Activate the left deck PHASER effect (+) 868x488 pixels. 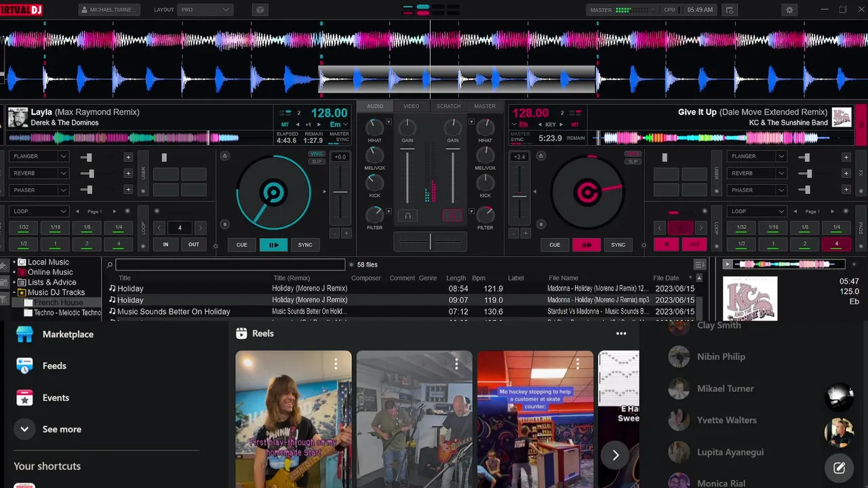pos(128,190)
